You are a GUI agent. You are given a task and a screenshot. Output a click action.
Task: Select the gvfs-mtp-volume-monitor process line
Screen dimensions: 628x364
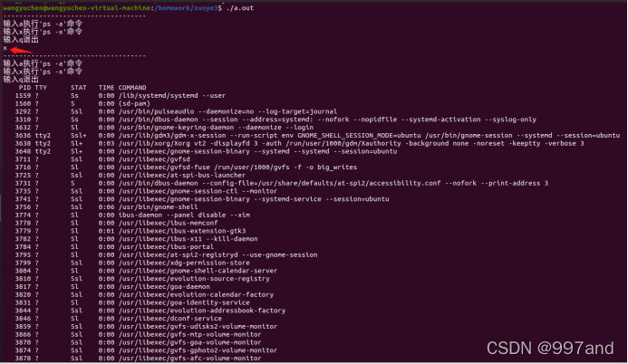(138, 334)
